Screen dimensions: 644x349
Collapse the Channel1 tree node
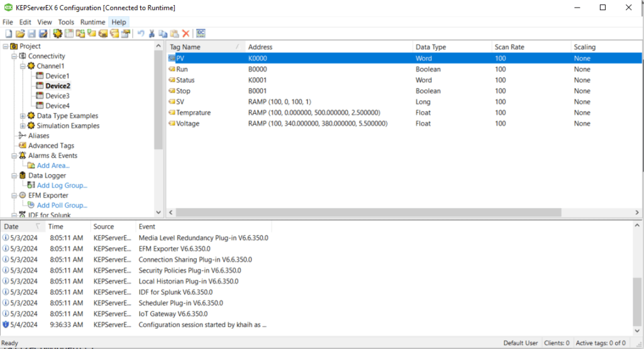(x=23, y=66)
